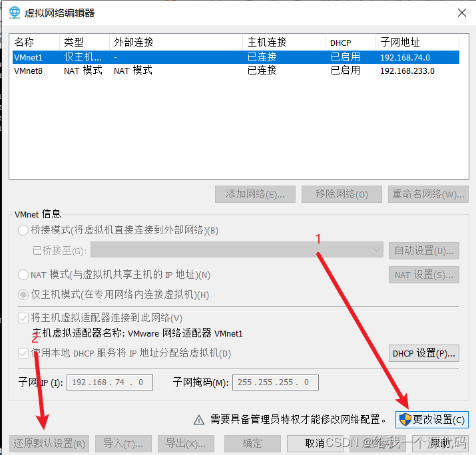476x455 pixels.
Task: Select the 桥接模式 radio button
Action: (x=23, y=230)
